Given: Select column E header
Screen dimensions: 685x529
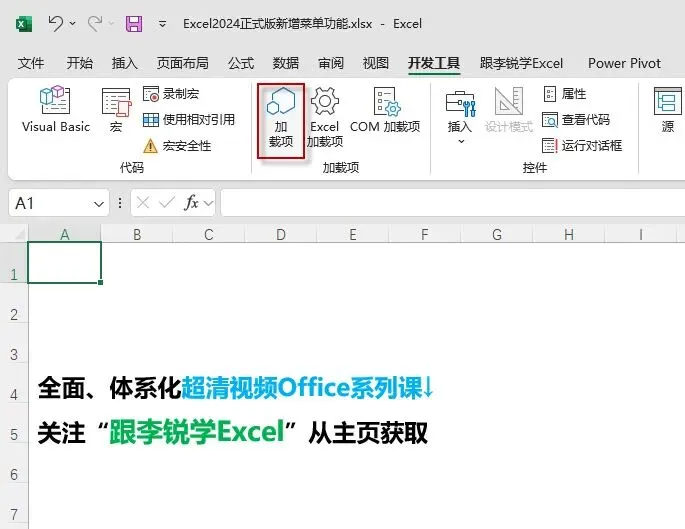Looking at the screenshot, I should click(x=353, y=235).
